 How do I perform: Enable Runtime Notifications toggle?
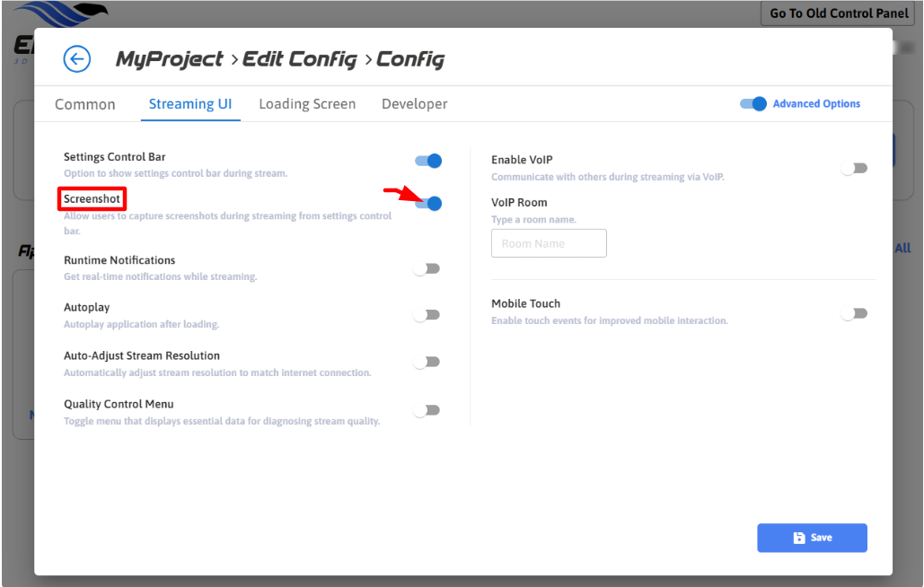[x=427, y=268]
